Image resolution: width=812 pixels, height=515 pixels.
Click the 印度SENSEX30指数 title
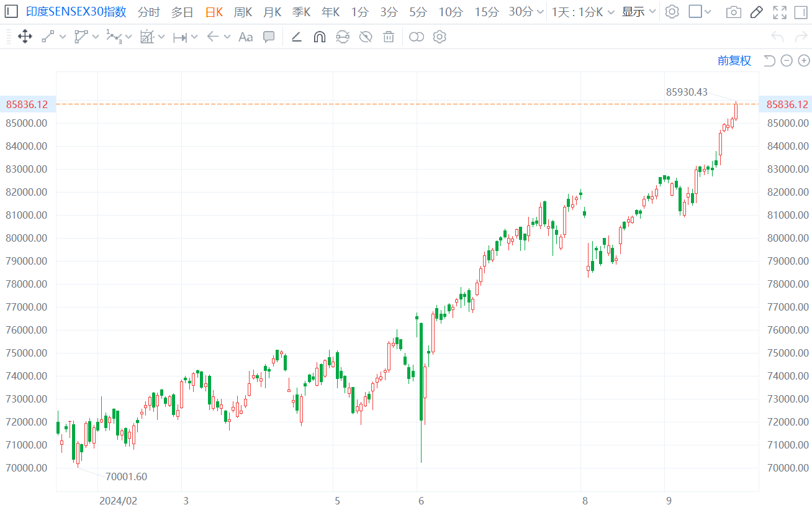(76, 12)
